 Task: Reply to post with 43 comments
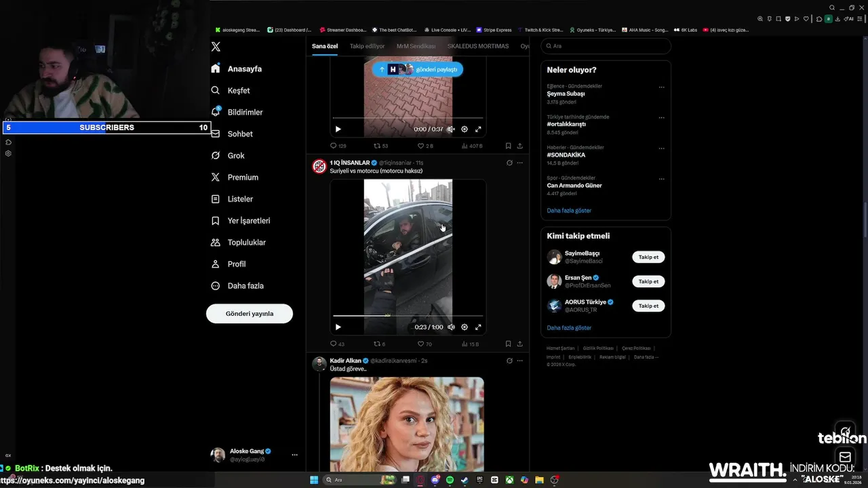(x=337, y=344)
